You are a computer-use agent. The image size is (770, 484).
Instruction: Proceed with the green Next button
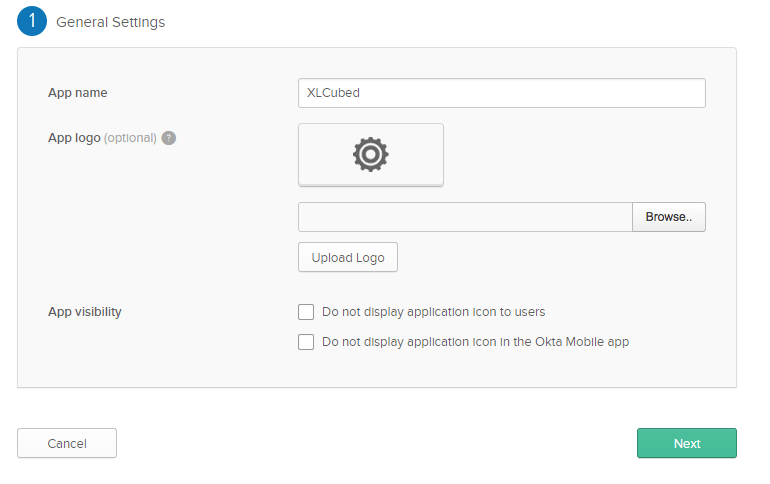[x=687, y=443]
